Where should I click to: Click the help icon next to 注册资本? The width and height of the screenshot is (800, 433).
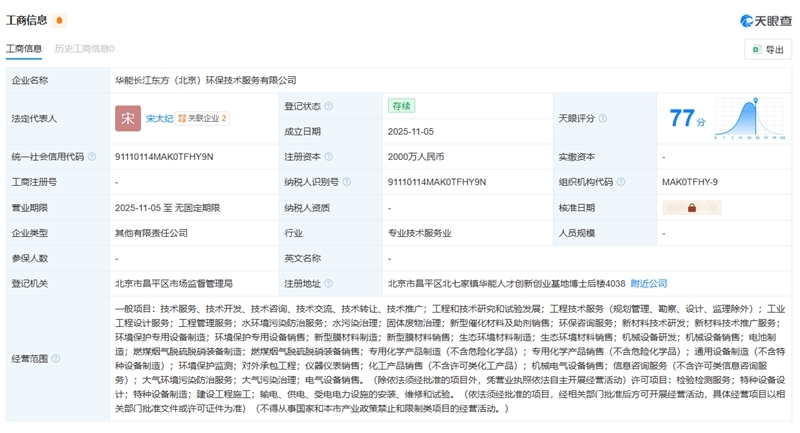(x=329, y=157)
